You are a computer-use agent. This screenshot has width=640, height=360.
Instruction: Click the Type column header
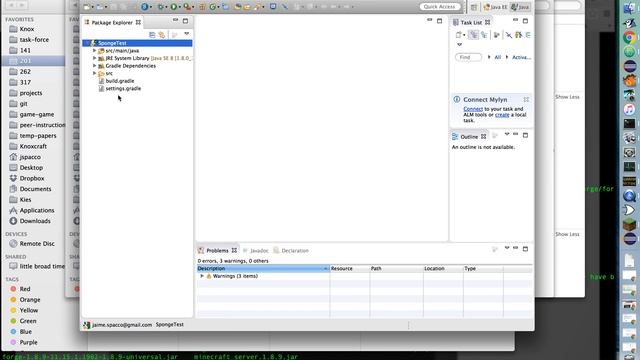(483, 269)
